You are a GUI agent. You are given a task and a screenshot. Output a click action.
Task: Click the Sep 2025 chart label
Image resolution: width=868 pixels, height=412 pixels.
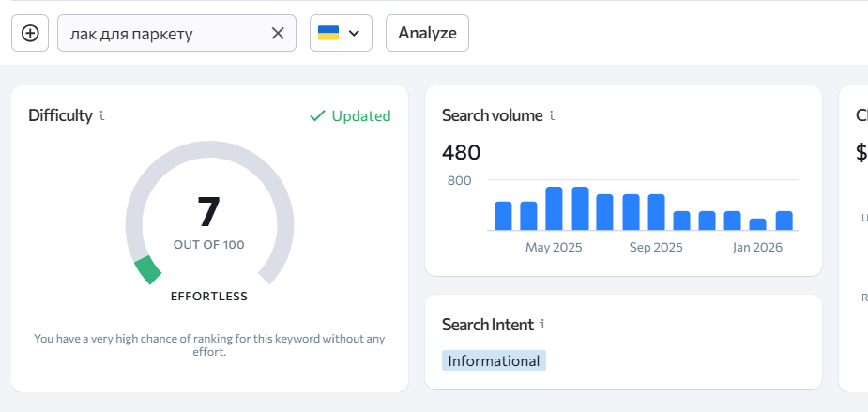pyautogui.click(x=655, y=248)
